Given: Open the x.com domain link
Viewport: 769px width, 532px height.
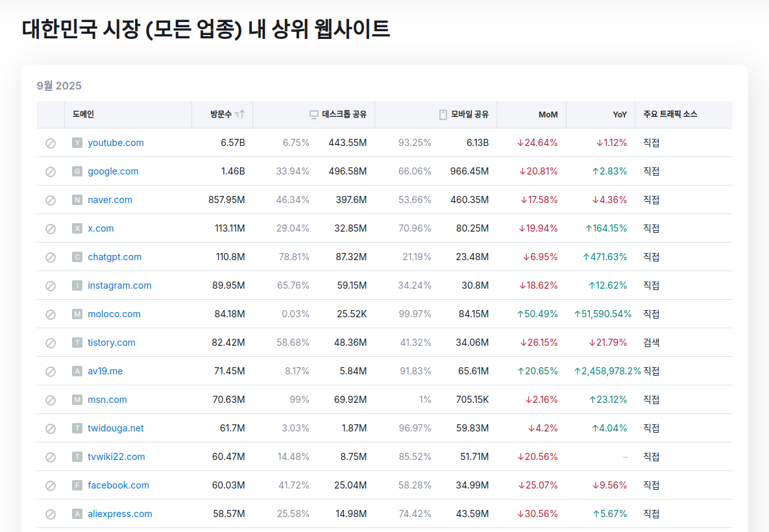Looking at the screenshot, I should 101,228.
